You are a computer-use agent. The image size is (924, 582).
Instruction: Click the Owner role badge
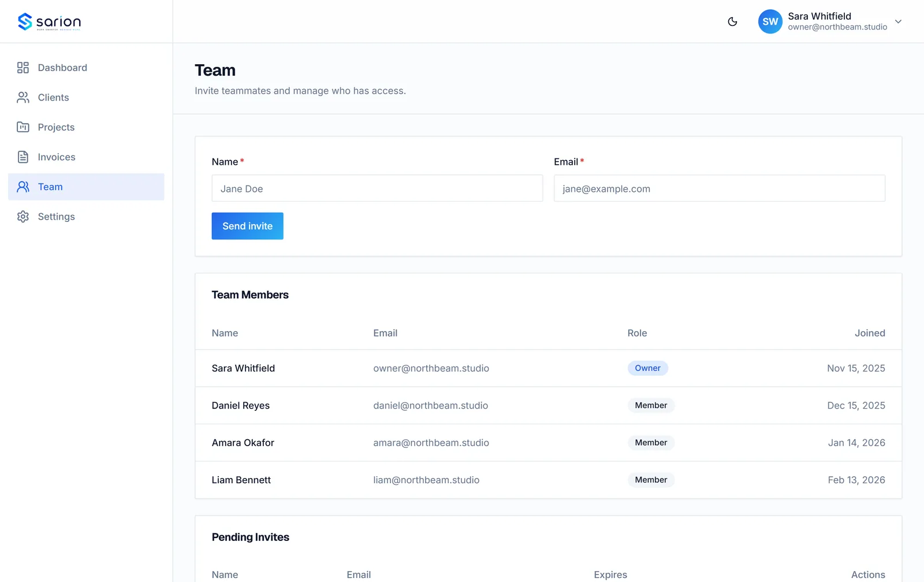[648, 368]
